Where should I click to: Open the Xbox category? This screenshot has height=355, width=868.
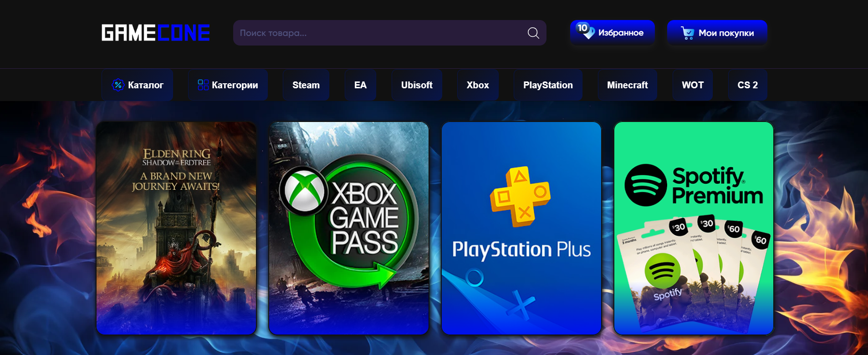pos(477,85)
